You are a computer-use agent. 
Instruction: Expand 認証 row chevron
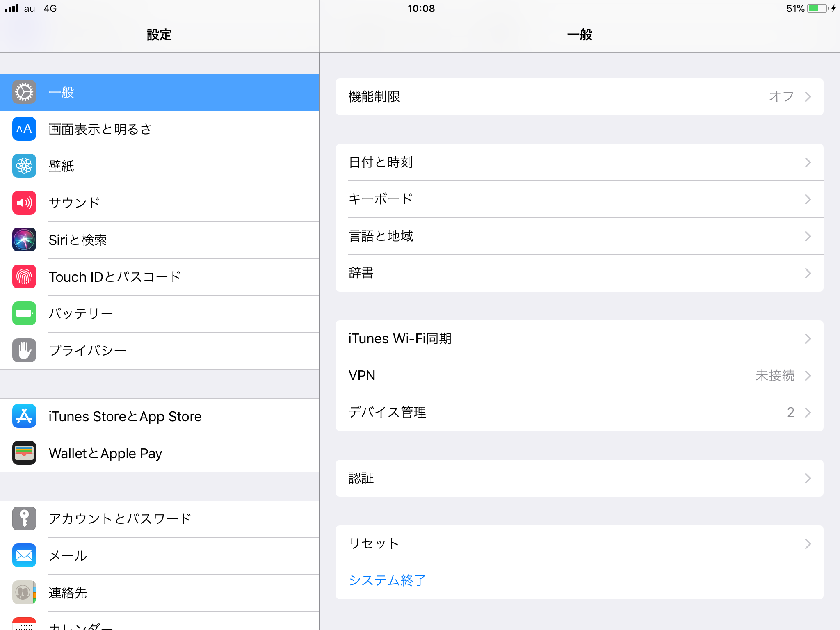coord(808,478)
